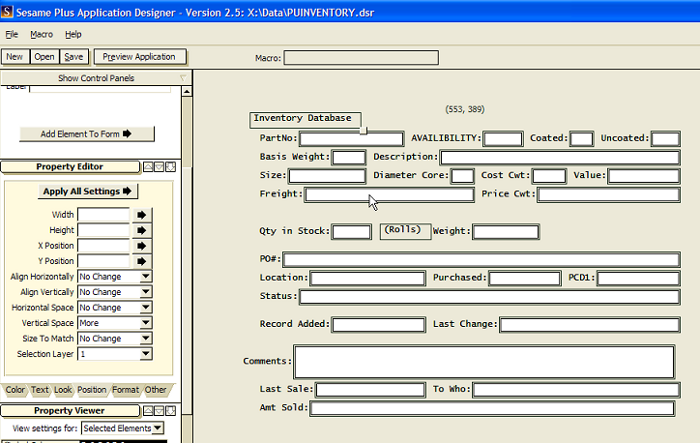Switch to the Look tab

click(63, 390)
